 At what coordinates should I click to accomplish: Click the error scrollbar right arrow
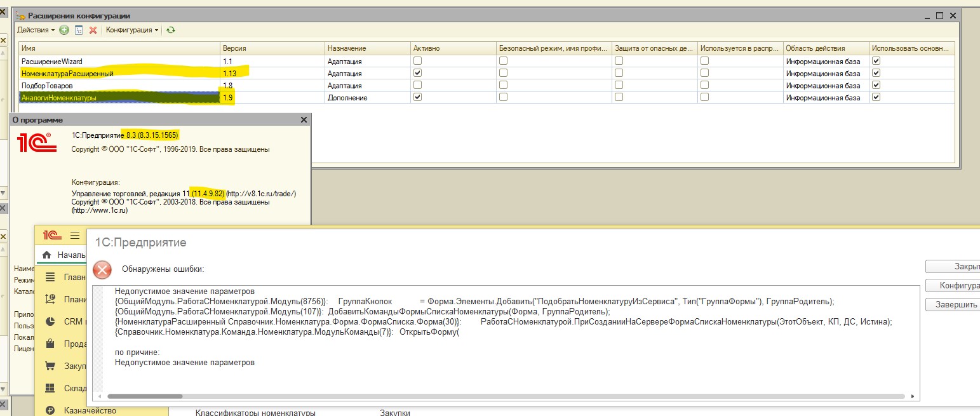point(912,396)
